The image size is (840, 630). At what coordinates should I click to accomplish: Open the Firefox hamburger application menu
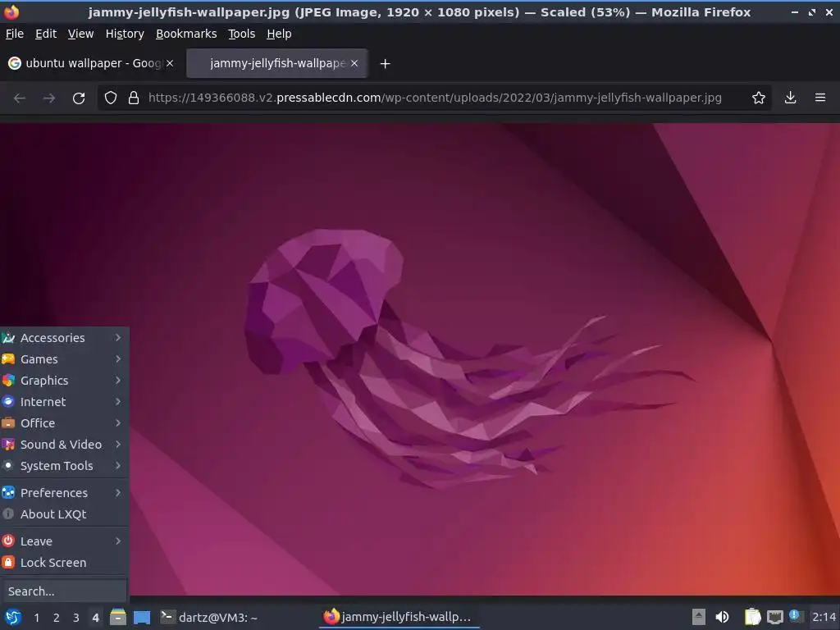[x=820, y=98]
